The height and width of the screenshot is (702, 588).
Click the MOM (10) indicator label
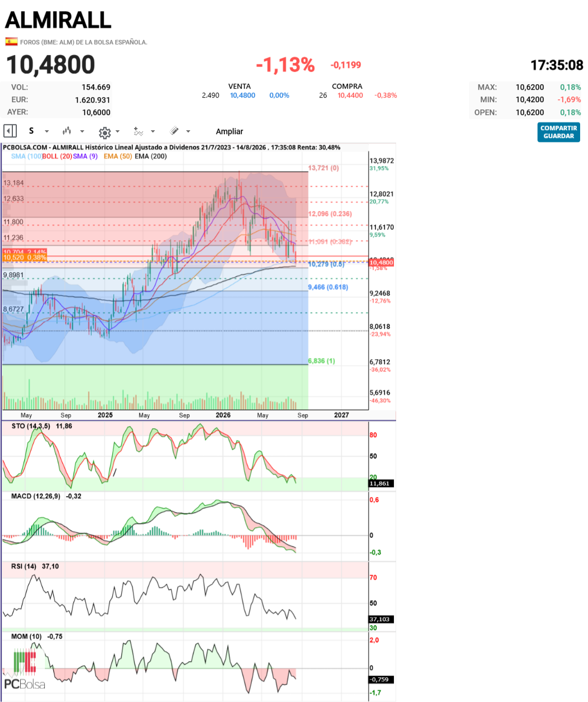[x=26, y=636]
